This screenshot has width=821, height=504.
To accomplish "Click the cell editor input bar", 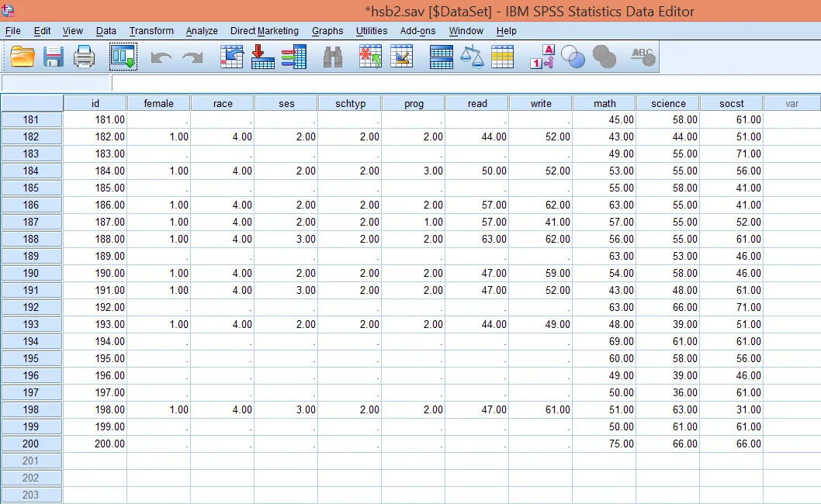I will (466, 83).
